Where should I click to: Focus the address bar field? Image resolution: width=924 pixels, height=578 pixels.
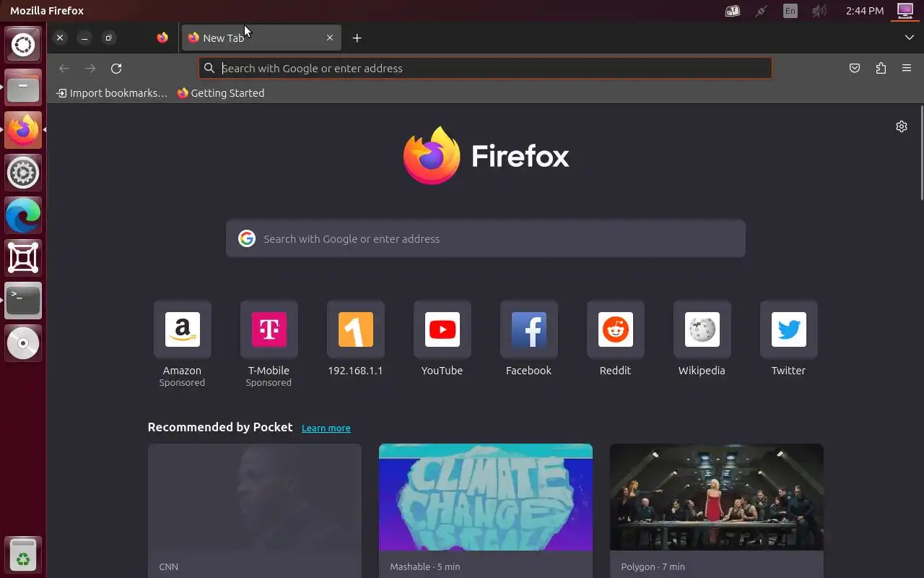tap(485, 68)
